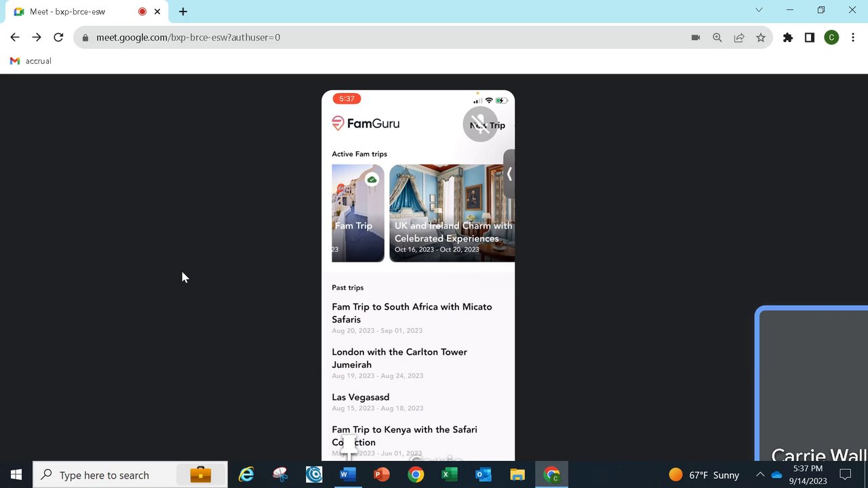Open Excel from the taskbar
Image resolution: width=868 pixels, height=488 pixels.
pos(450,474)
